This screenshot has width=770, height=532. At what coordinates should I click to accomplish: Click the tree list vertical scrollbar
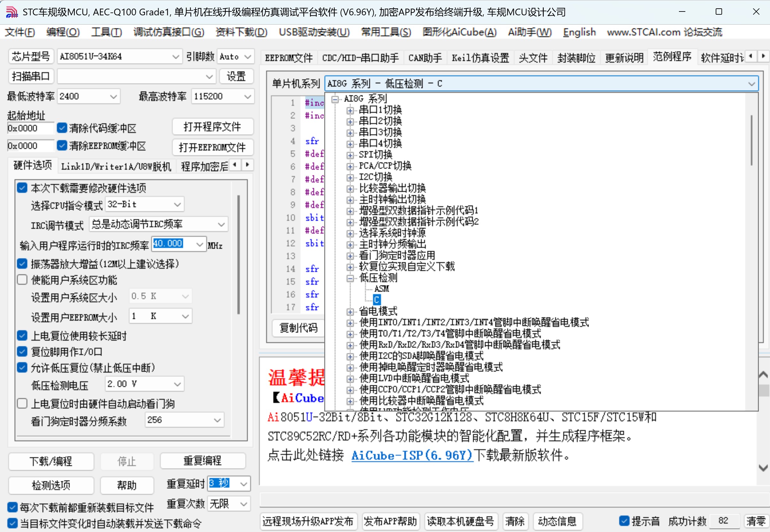click(751, 140)
